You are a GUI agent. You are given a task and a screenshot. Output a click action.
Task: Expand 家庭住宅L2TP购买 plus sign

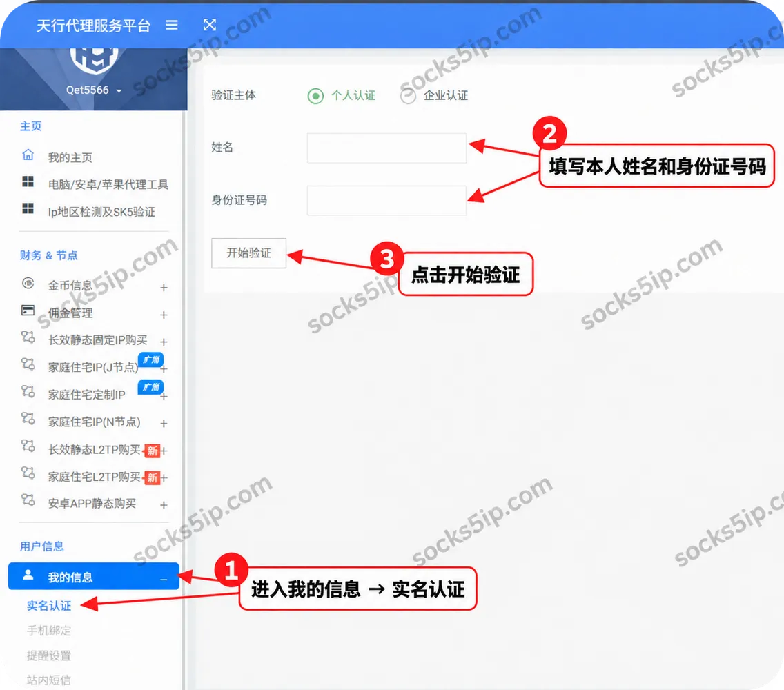[x=164, y=478]
